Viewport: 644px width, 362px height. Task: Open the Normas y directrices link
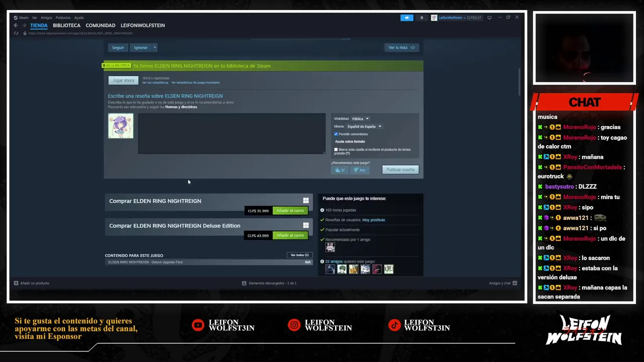(181, 107)
